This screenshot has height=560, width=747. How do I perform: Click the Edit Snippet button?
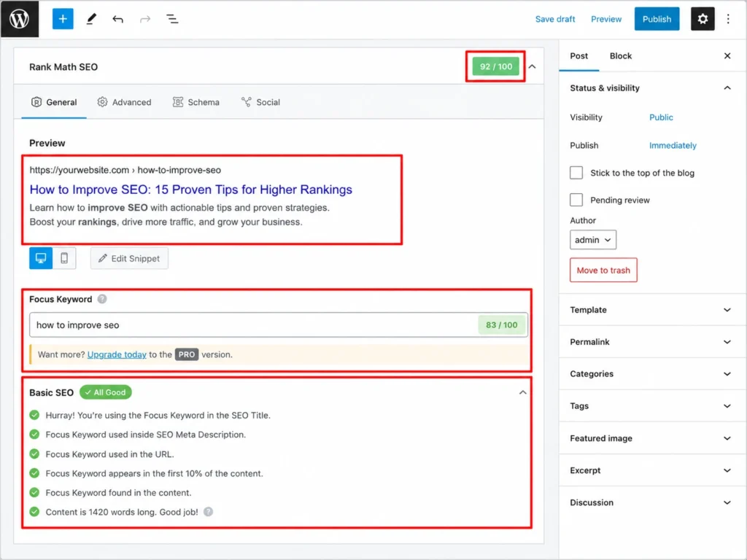click(x=129, y=258)
